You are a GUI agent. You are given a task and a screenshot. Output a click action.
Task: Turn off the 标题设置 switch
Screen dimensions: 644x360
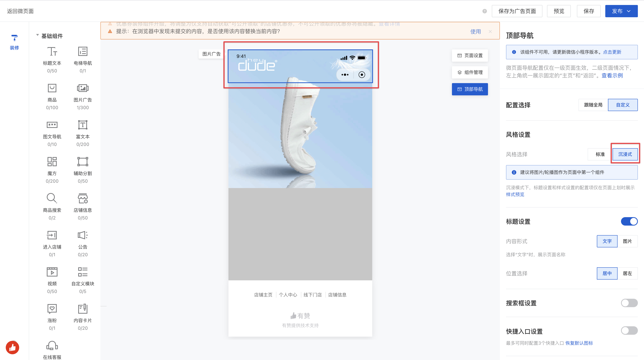coord(629,221)
